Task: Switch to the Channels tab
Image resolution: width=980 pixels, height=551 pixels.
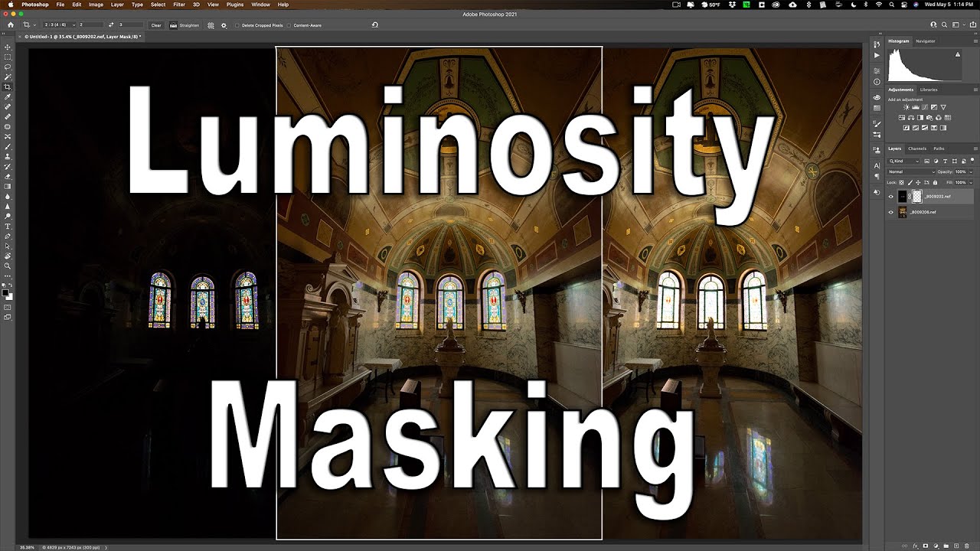Action: pos(917,148)
